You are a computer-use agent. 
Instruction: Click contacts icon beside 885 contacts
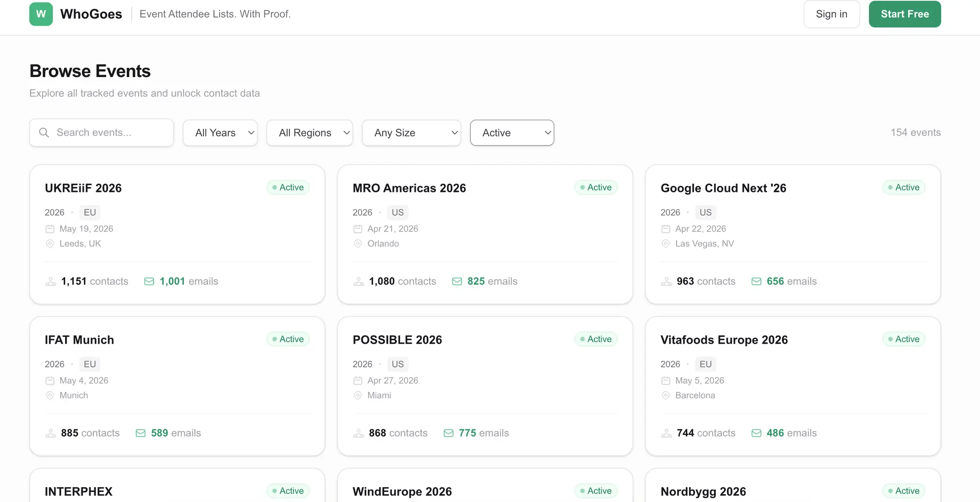(51, 433)
